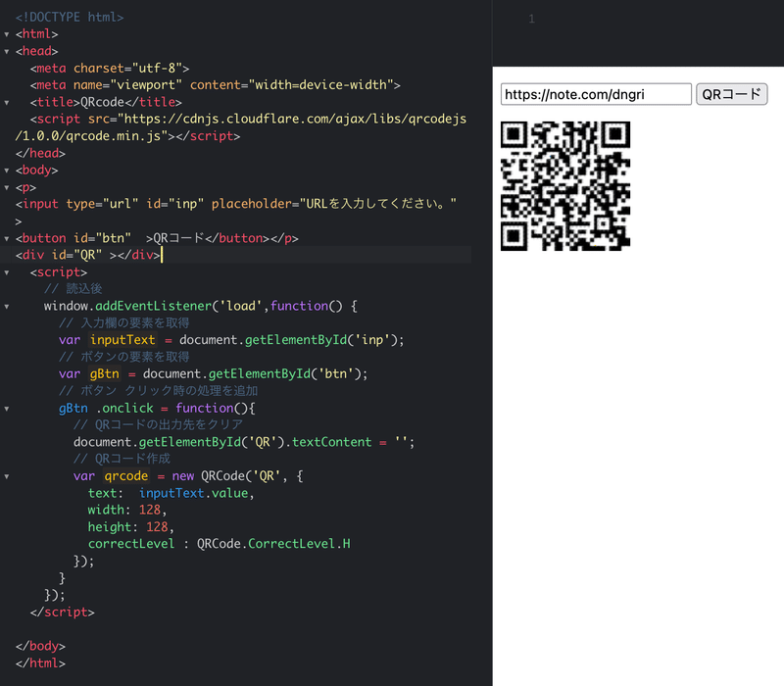The image size is (784, 686).
Task: Collapse the <p> element containing the input
Action: coord(7,186)
